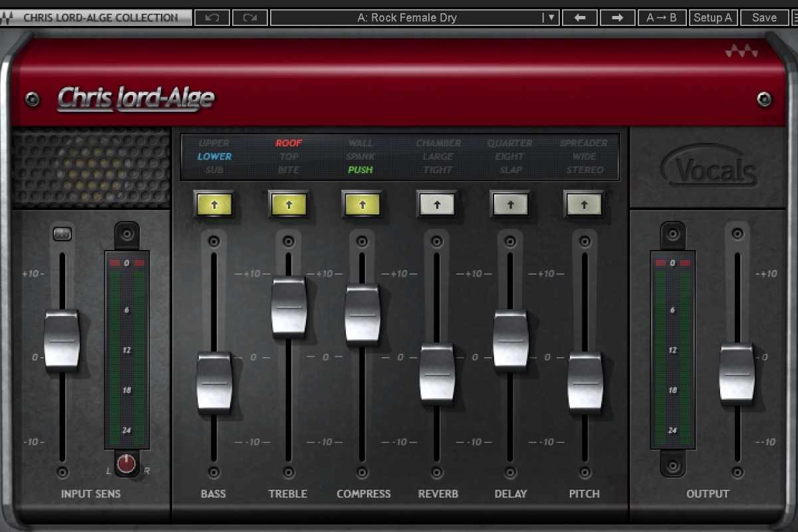Viewport: 798px width, 532px height.
Task: Click the Vocals plugin badge
Action: click(709, 166)
